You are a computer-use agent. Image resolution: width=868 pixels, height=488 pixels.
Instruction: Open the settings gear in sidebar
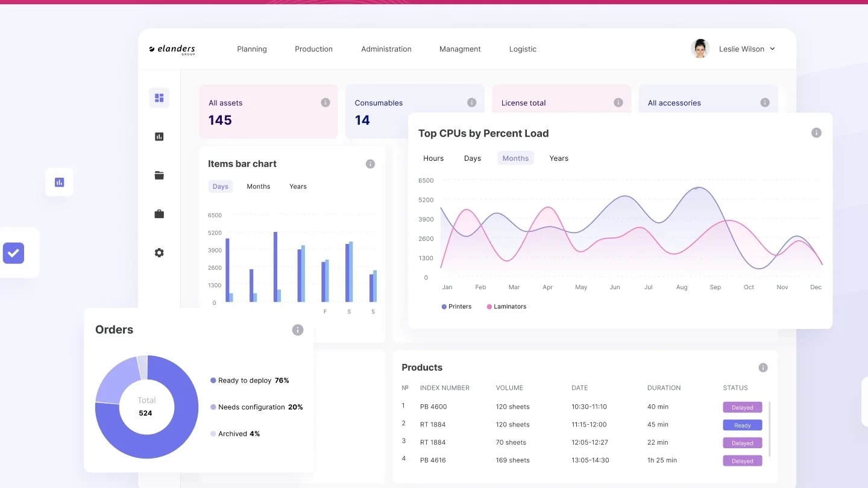tap(159, 253)
